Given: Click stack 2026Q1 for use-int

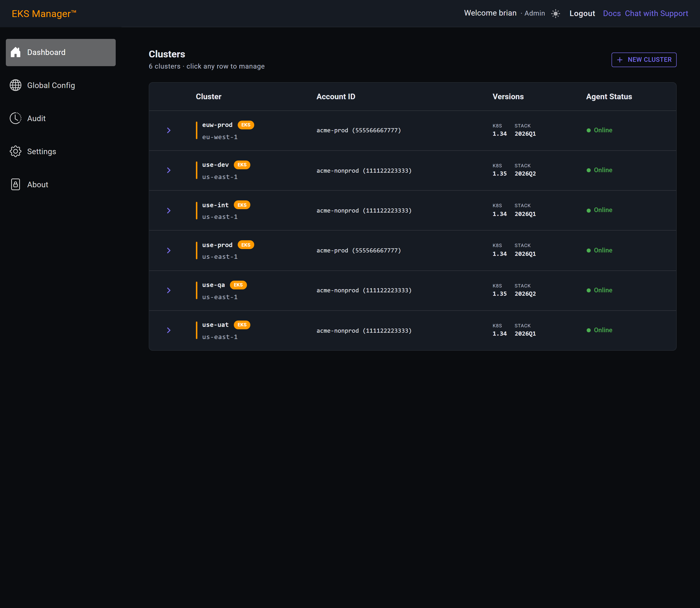Looking at the screenshot, I should (525, 214).
